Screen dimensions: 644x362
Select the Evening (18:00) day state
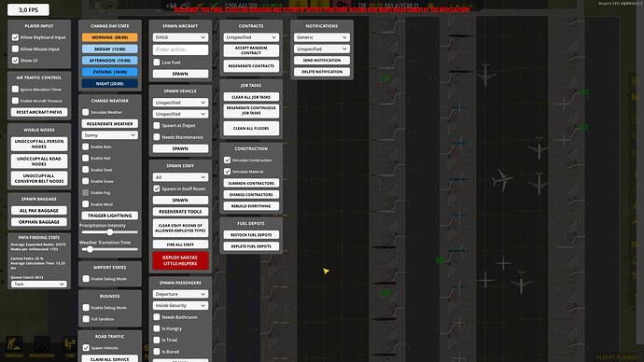[109, 72]
